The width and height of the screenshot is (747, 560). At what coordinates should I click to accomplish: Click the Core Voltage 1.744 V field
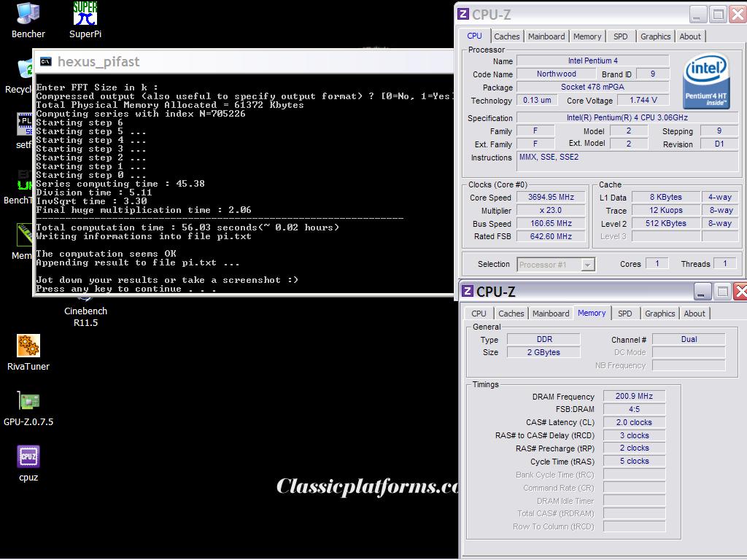click(643, 100)
